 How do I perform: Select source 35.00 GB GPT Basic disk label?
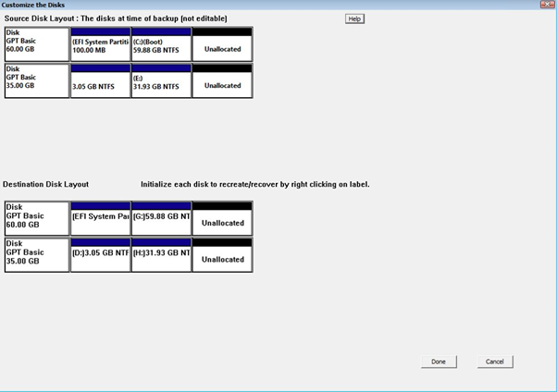[37, 81]
